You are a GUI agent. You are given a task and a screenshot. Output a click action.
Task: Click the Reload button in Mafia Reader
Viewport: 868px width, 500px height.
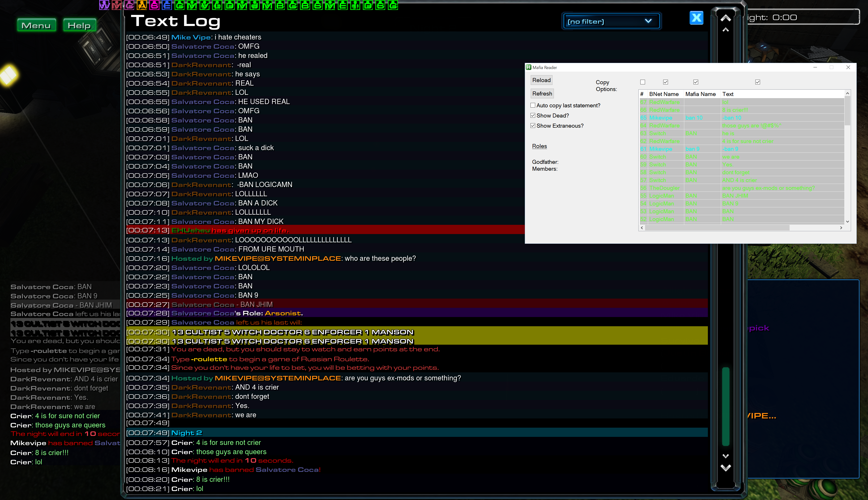pos(541,80)
